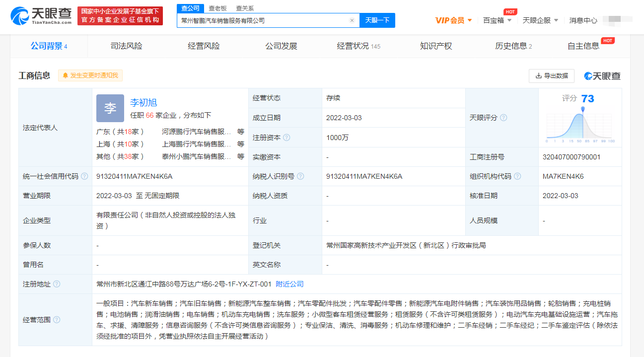Click the 核准日期 value 2022-03-03
The height and width of the screenshot is (357, 644).
561,196
